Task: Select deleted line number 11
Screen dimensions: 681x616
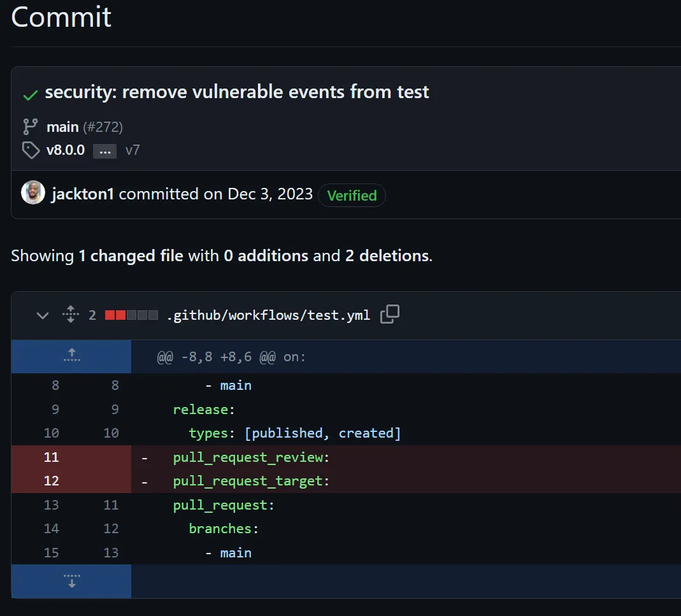Action: [51, 457]
